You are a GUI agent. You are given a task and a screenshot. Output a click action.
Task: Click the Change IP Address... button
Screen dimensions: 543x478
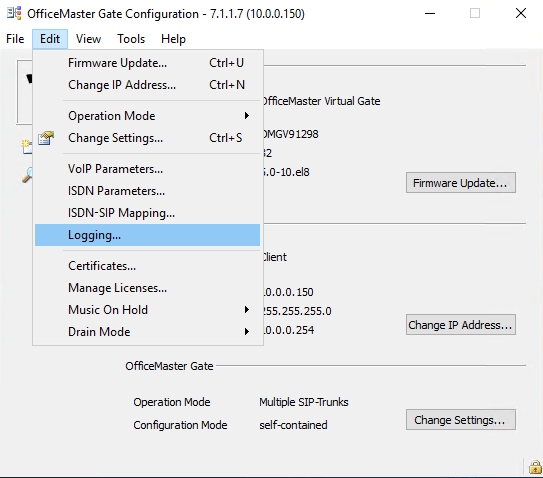click(461, 325)
